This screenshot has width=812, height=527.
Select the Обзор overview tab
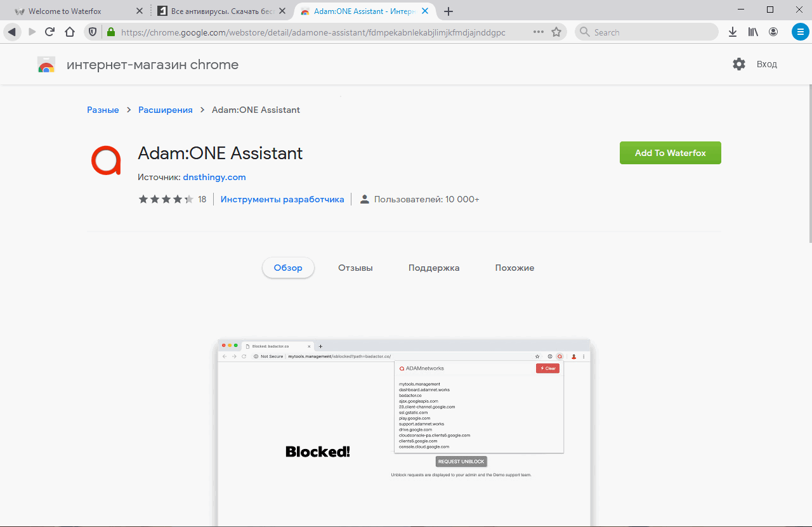coord(288,268)
